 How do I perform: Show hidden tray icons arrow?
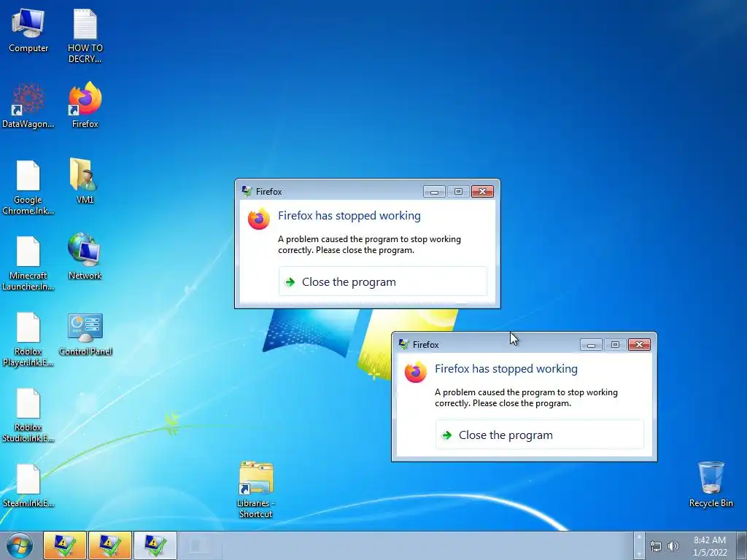[x=639, y=545]
